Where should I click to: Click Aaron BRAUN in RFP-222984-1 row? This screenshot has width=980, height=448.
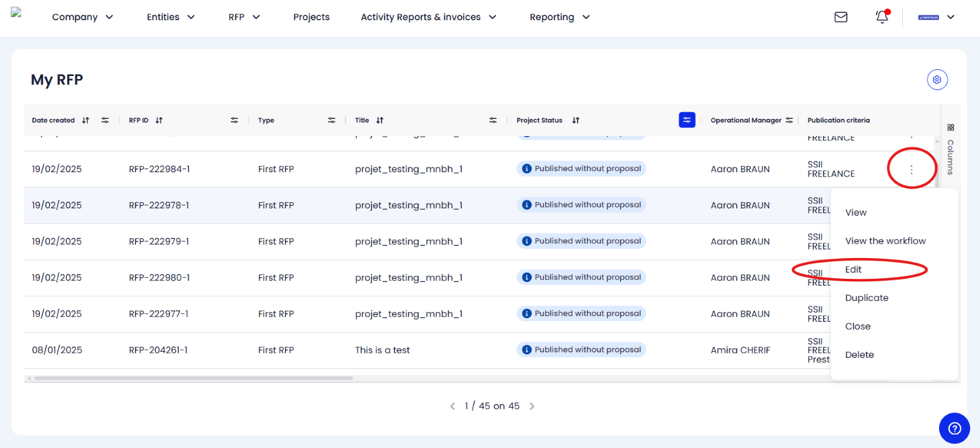tap(740, 169)
